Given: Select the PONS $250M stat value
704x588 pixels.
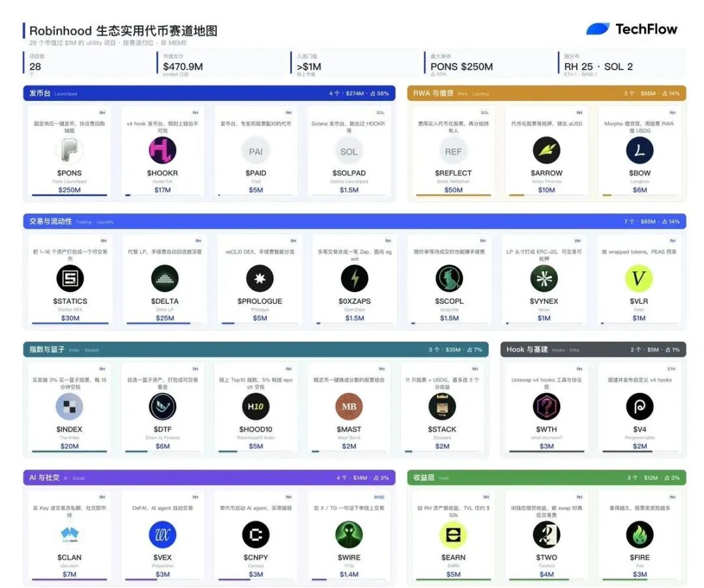Looking at the screenshot, I should tap(462, 66).
